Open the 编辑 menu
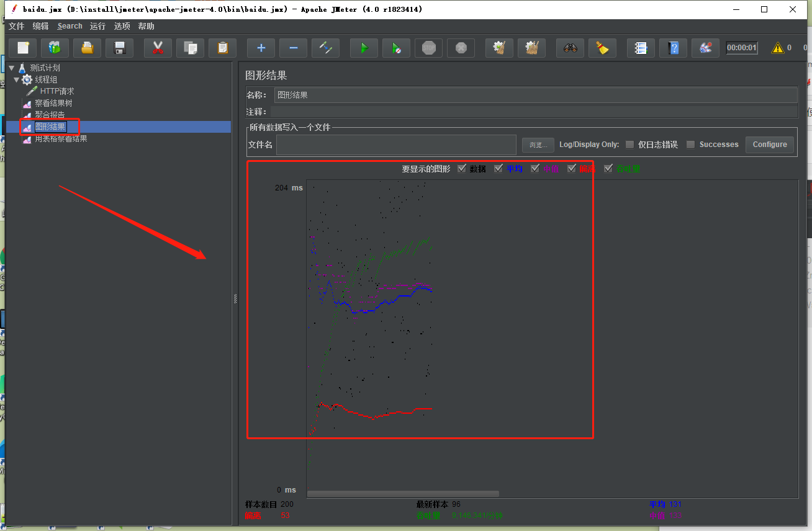 40,26
